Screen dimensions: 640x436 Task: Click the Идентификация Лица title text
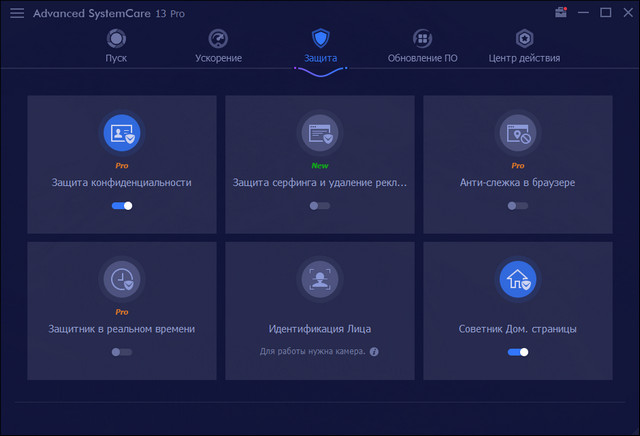[x=320, y=328]
